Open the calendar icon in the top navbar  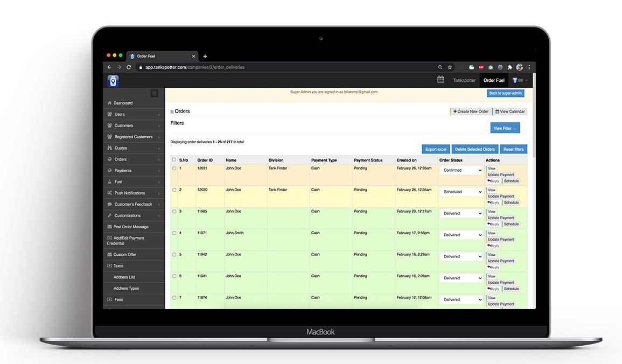(440, 79)
